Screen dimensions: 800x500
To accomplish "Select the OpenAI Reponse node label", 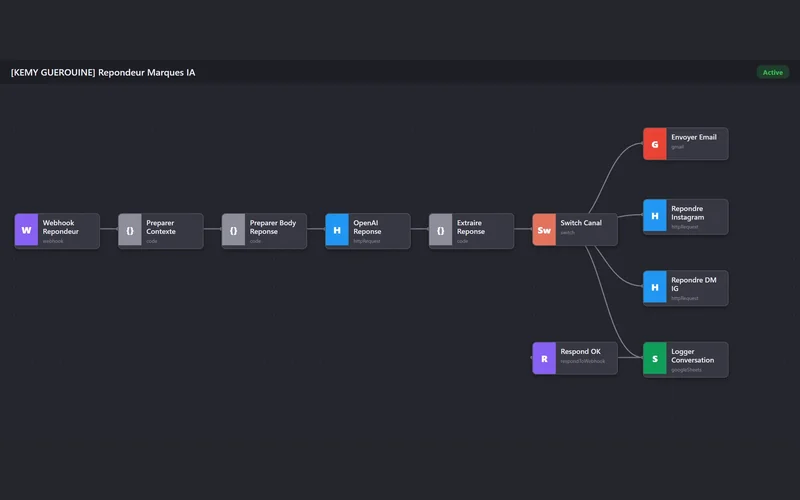I will click(367, 227).
